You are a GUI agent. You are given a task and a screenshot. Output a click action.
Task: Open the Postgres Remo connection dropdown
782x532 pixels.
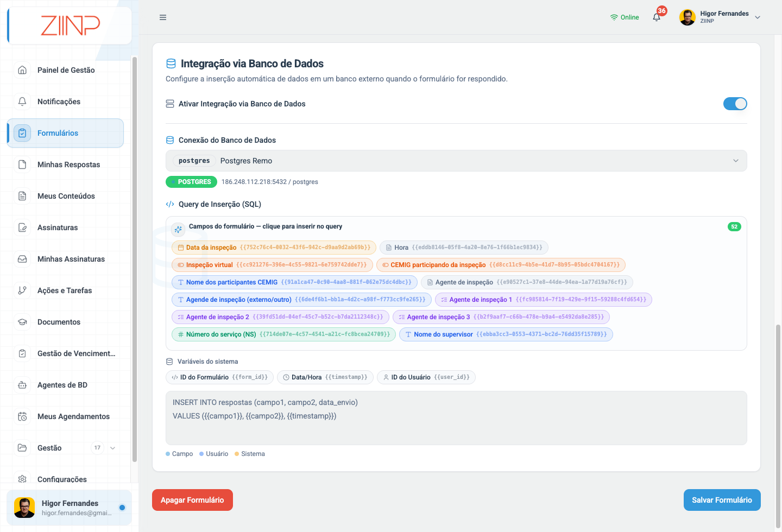point(456,161)
